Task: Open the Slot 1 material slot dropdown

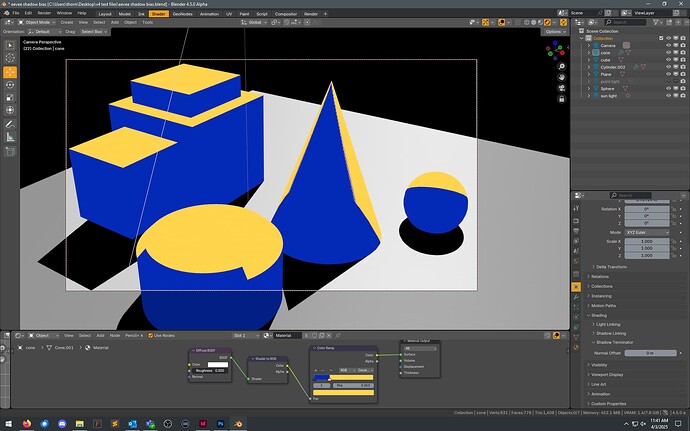Action: [x=246, y=335]
